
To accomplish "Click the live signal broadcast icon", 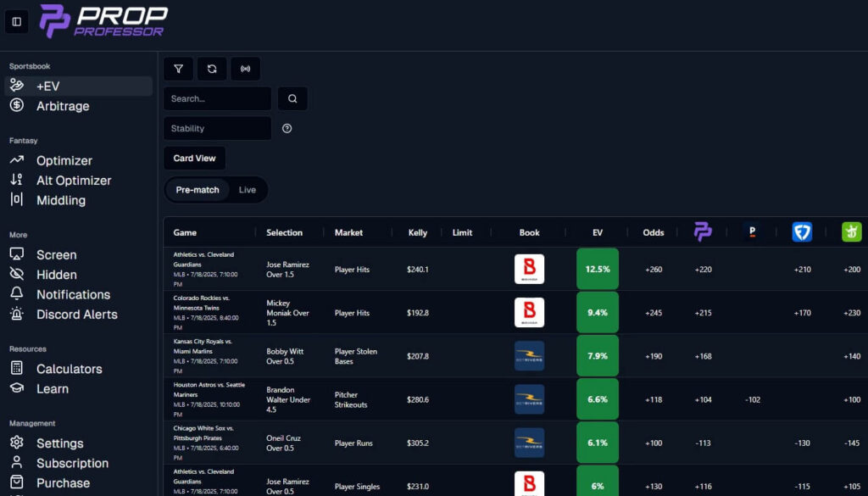I will tap(245, 69).
